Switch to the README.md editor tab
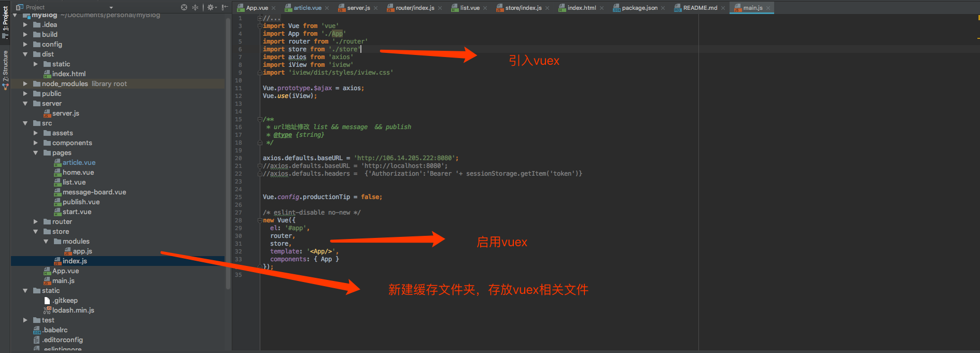980x353 pixels. point(699,8)
